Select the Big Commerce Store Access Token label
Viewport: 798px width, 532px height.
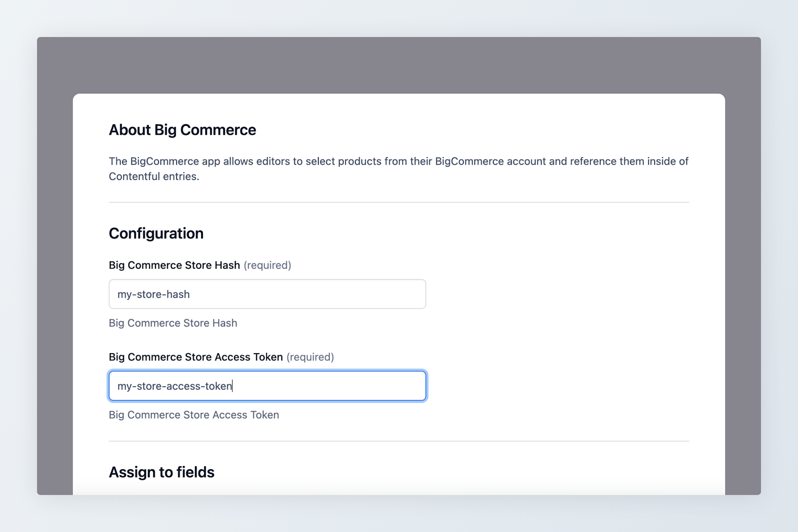[197, 357]
